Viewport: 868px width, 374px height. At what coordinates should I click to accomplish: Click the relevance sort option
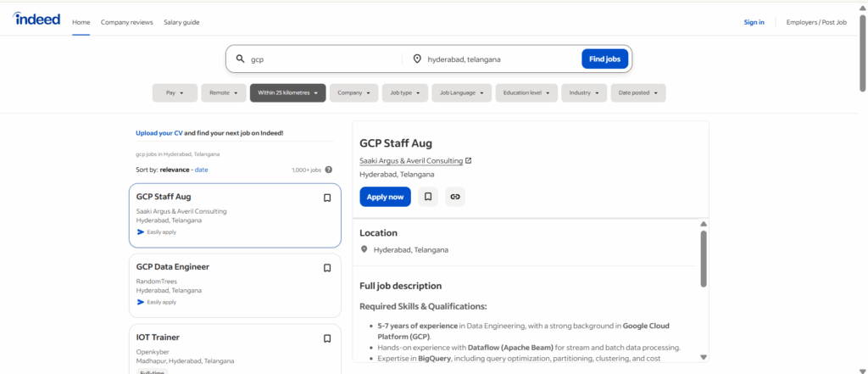click(175, 170)
